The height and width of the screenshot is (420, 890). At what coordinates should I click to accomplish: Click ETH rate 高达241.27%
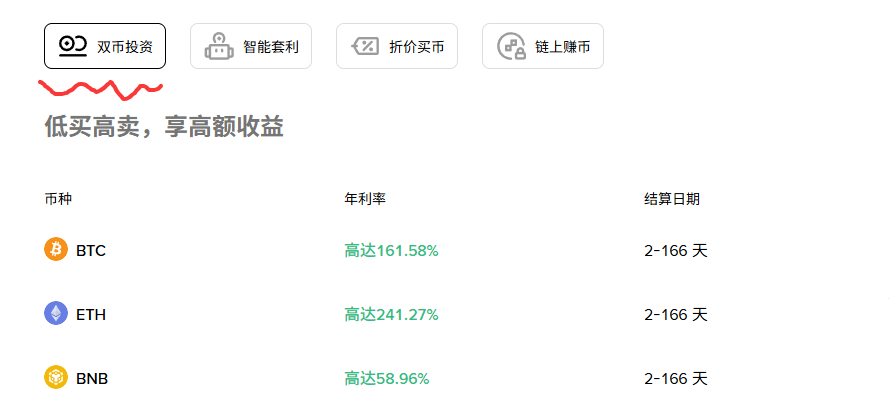coord(391,314)
